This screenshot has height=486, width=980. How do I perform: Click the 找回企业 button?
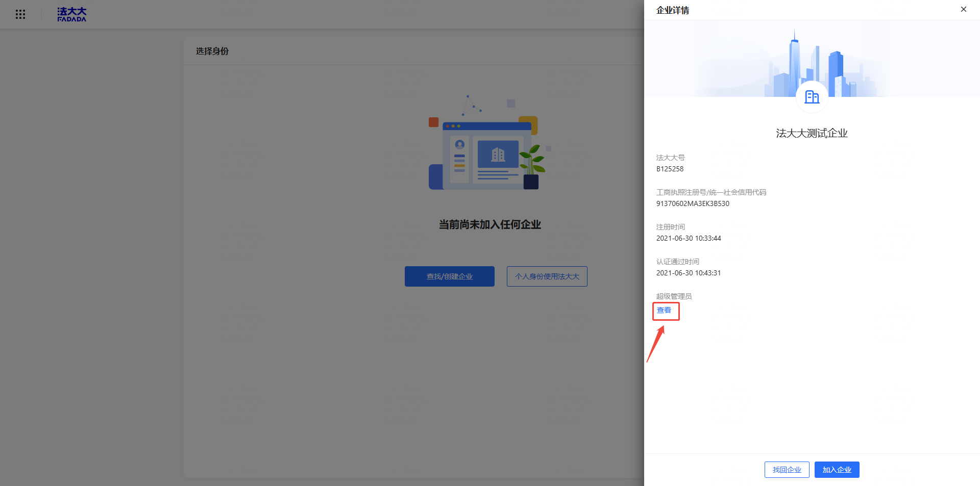pyautogui.click(x=787, y=470)
